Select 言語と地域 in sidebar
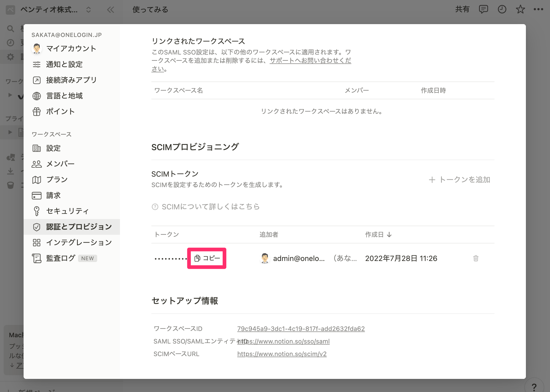The height and width of the screenshot is (392, 550). coord(71,96)
